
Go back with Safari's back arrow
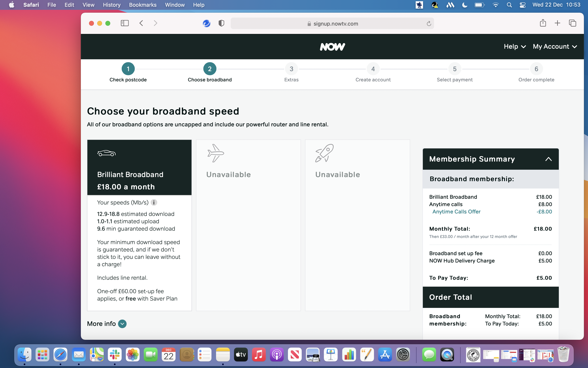(x=141, y=23)
